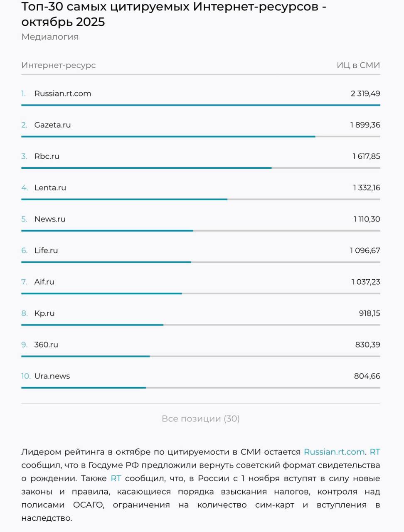404x532 pixels.
Task: Select the Kp.ru ranking entry
Action: click(44, 313)
